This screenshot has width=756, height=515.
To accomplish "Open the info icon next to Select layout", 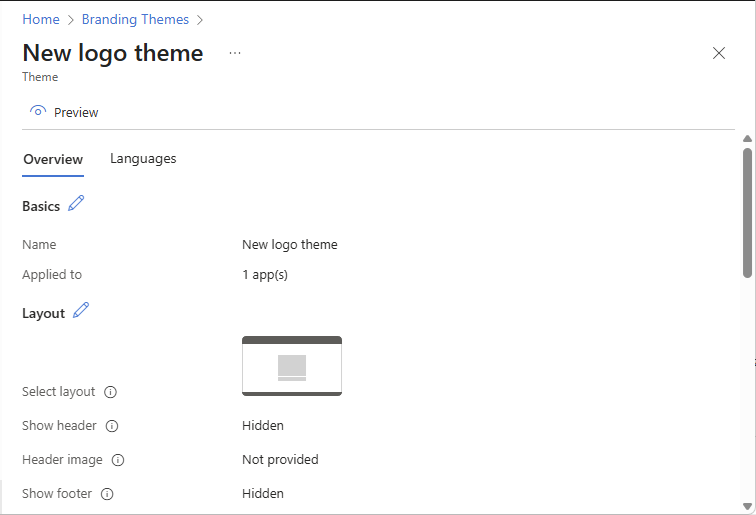I will coord(110,392).
